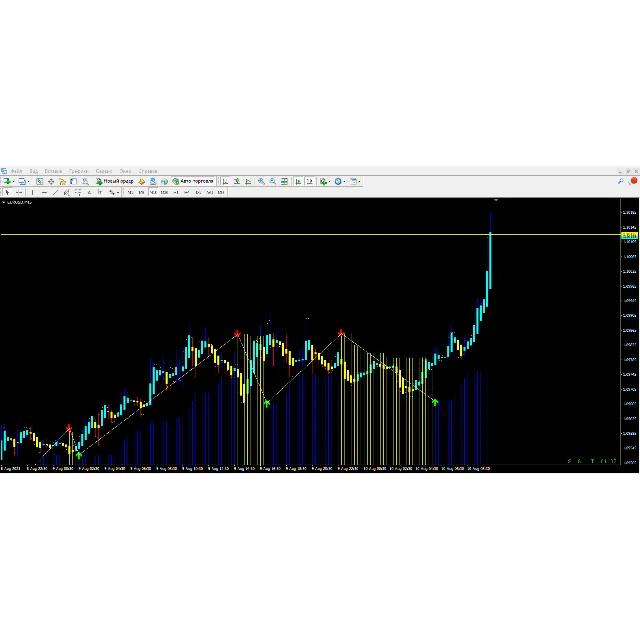The width and height of the screenshot is (640, 640).
Task: Toggle Авто-торговля (AutoTrading) button
Action: 193,181
